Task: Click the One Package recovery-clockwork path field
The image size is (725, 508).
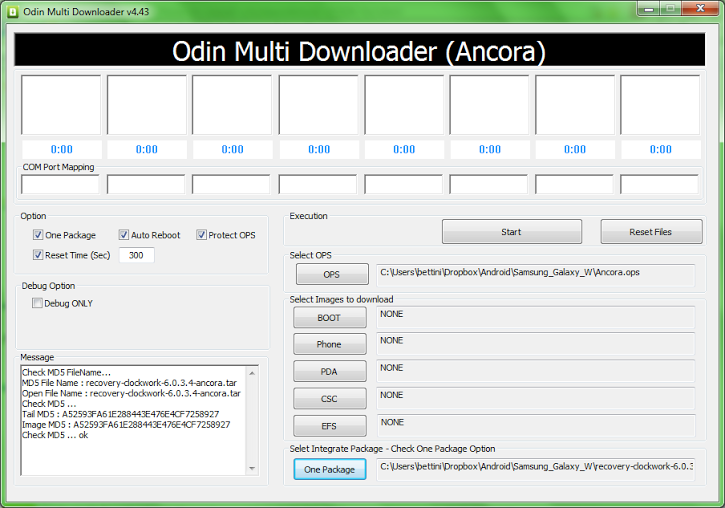Action: [535, 470]
